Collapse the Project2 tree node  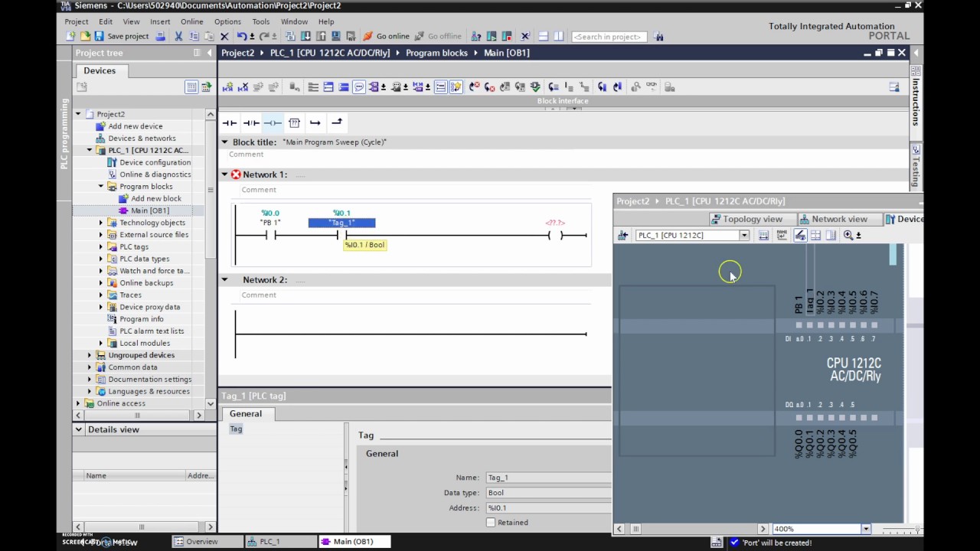click(x=78, y=114)
